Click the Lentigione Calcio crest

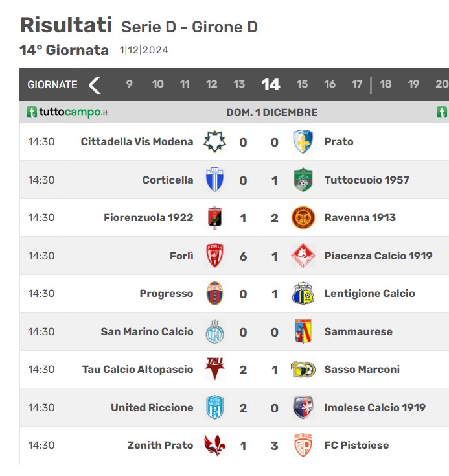click(x=303, y=294)
